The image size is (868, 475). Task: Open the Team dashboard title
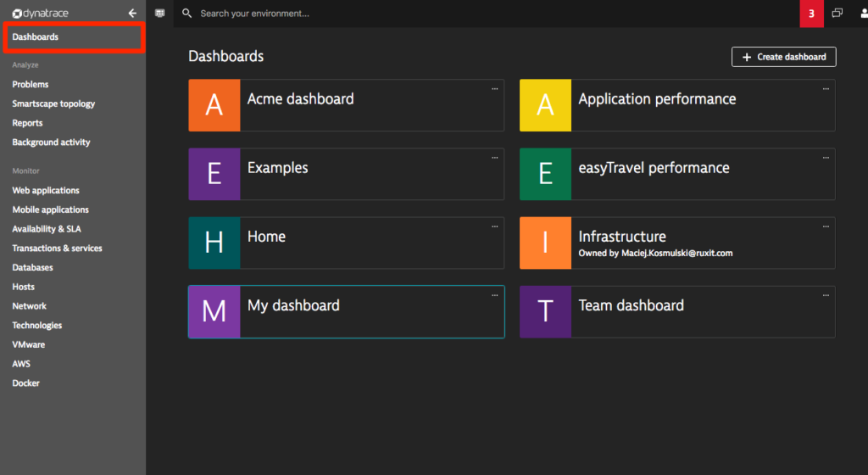[631, 305]
